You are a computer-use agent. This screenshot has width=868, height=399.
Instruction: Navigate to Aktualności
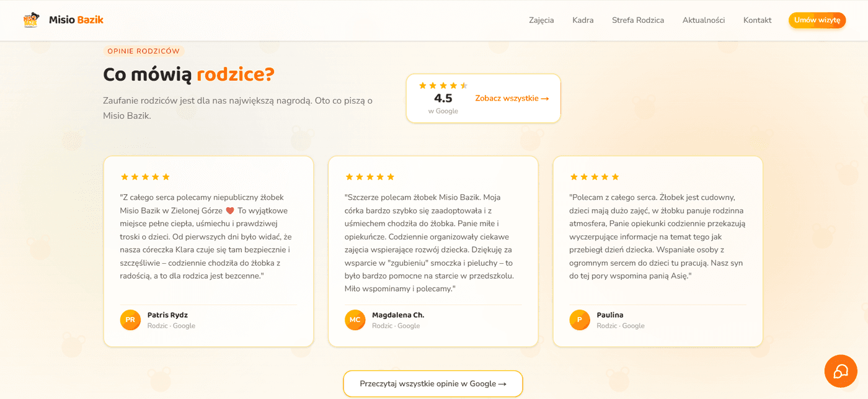(704, 20)
